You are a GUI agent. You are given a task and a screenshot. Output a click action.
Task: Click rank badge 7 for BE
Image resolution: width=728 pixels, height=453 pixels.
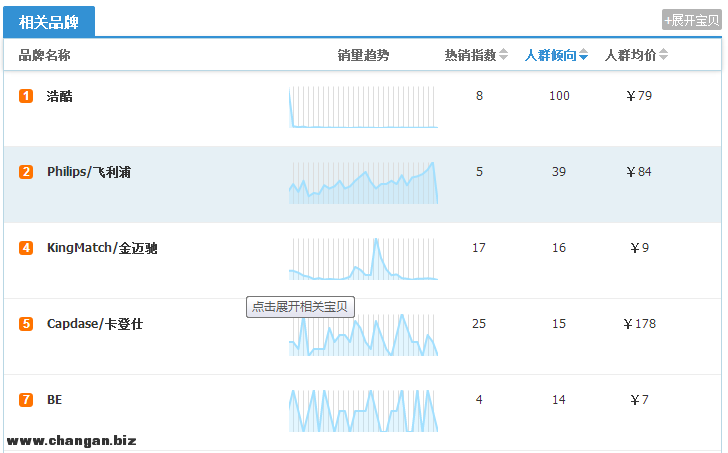(x=26, y=400)
